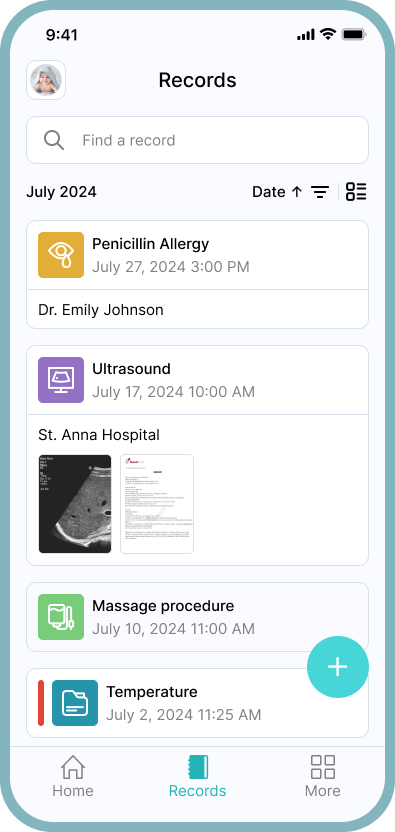Focus the Find a record field

coord(198,140)
